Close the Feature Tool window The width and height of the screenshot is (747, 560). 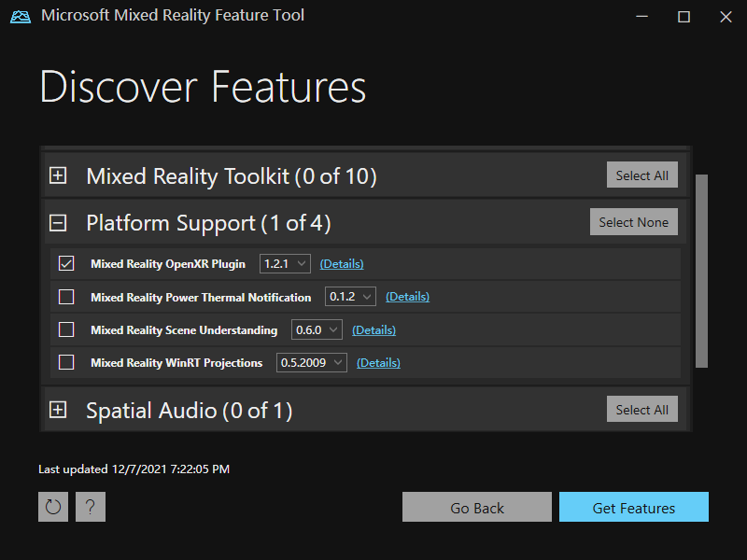coord(726,17)
